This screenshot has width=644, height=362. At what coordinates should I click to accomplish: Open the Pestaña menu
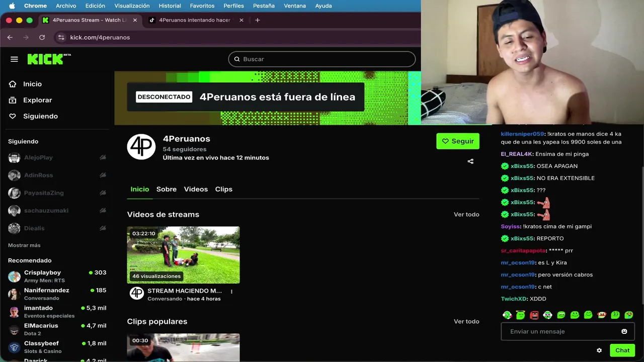point(264,6)
